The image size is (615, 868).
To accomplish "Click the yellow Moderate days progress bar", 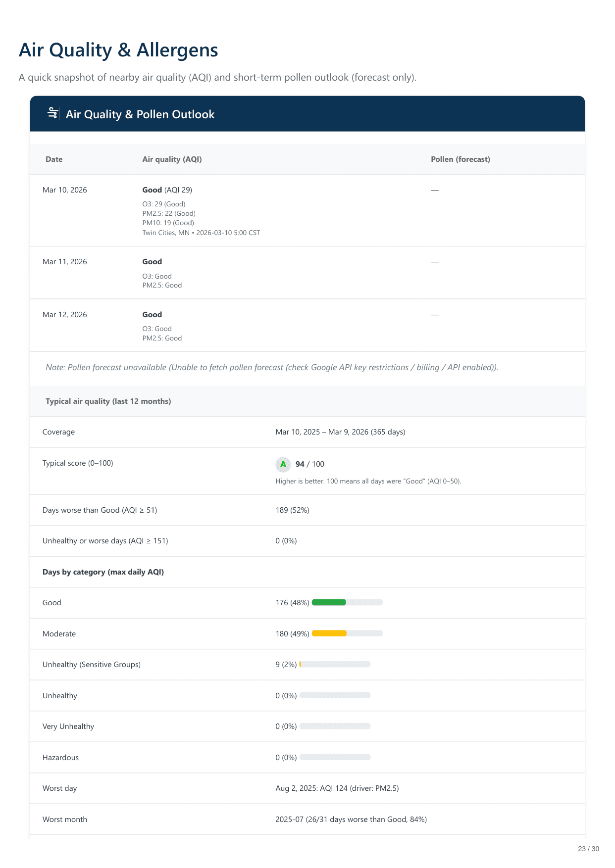I will 347,633.
